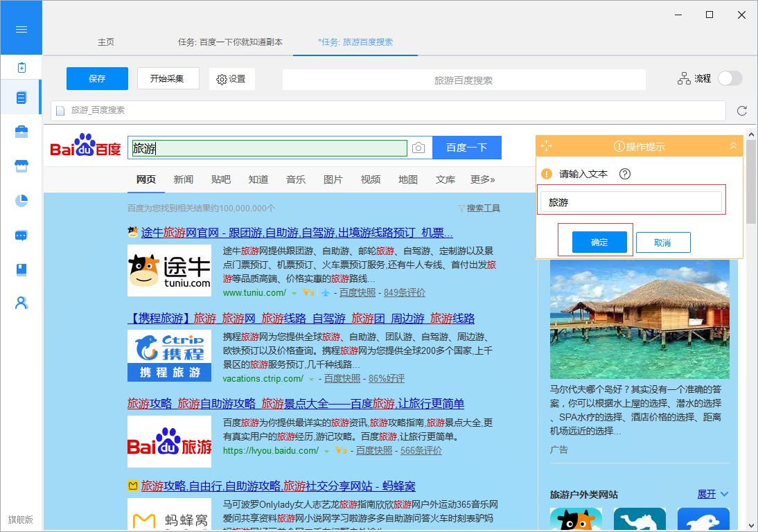Image resolution: width=758 pixels, height=532 pixels.
Task: Click the 百度一下 search button
Action: 467,148
